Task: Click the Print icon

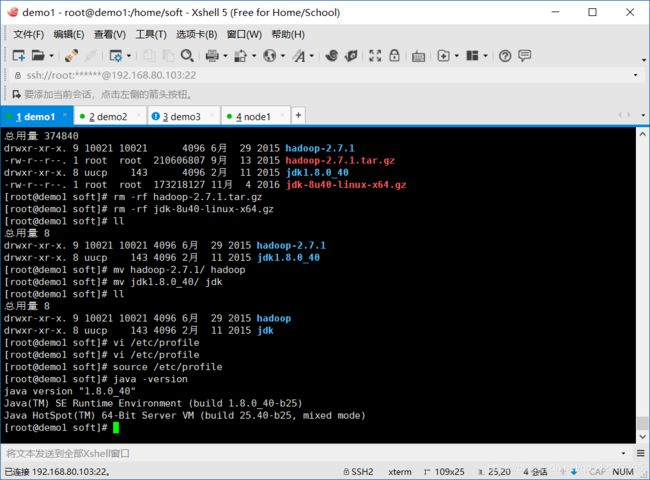Action: [x=212, y=56]
